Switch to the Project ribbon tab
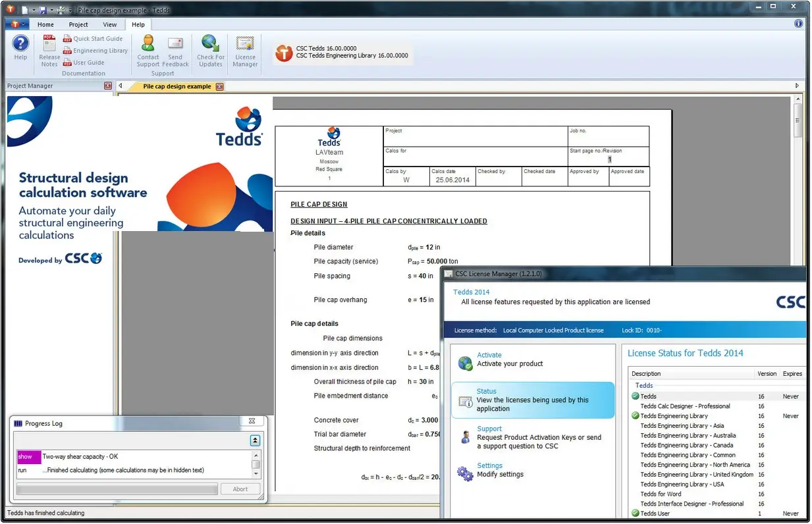Viewport: 812px width, 524px height. click(78, 24)
